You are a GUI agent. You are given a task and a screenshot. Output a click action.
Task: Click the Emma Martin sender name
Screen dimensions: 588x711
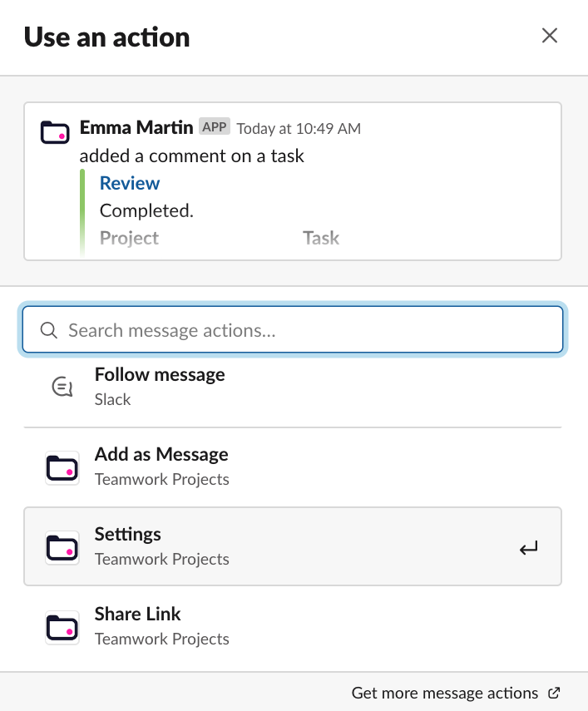(x=136, y=127)
